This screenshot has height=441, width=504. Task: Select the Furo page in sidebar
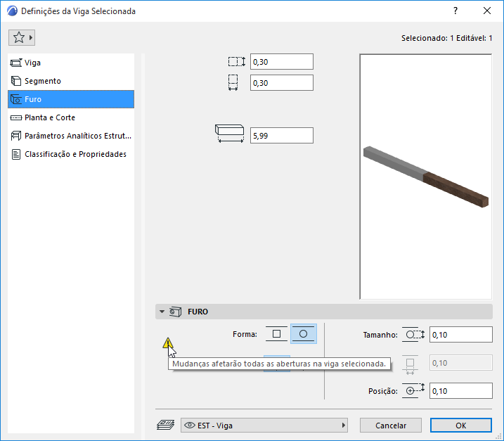coord(71,99)
